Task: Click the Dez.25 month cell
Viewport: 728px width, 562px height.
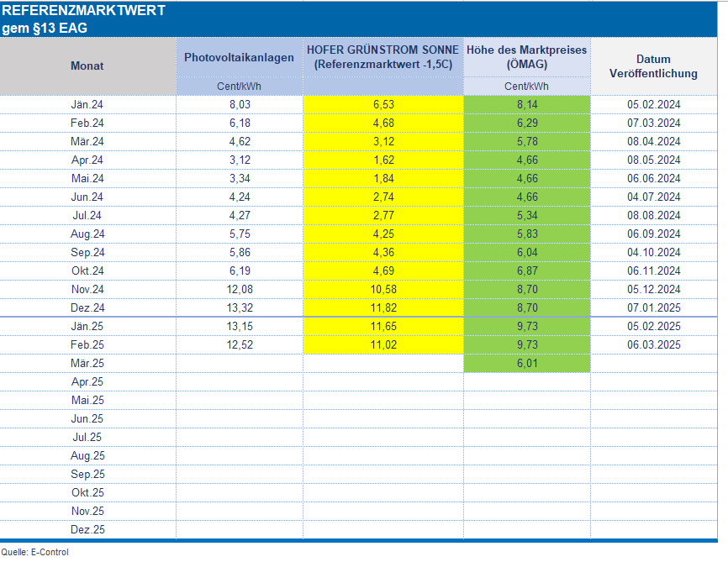Action: (x=87, y=529)
